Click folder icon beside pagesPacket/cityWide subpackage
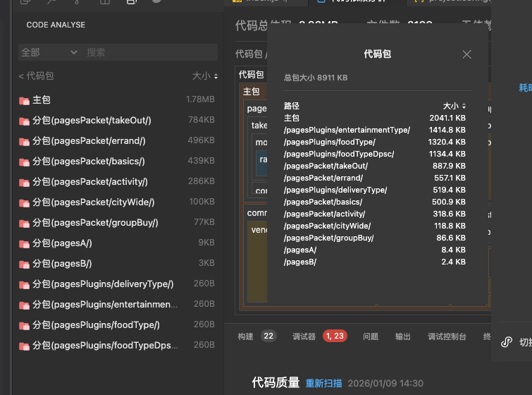The width and height of the screenshot is (532, 395). tap(24, 202)
